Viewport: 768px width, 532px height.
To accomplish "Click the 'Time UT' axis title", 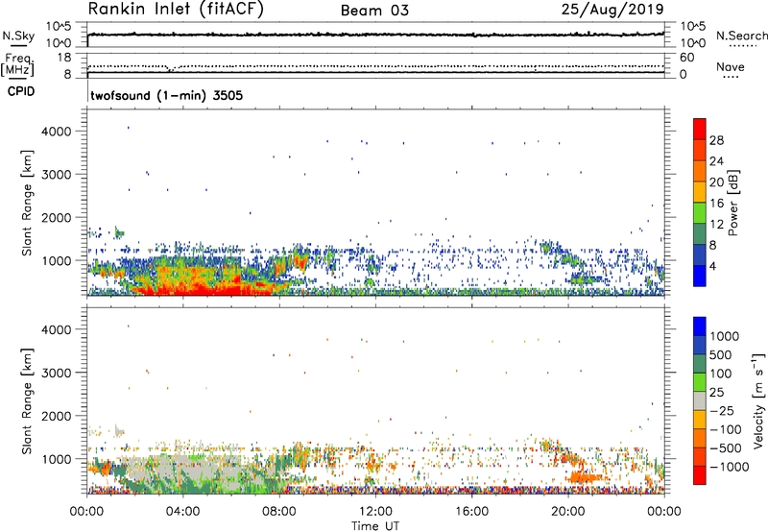I will pyautogui.click(x=375, y=526).
